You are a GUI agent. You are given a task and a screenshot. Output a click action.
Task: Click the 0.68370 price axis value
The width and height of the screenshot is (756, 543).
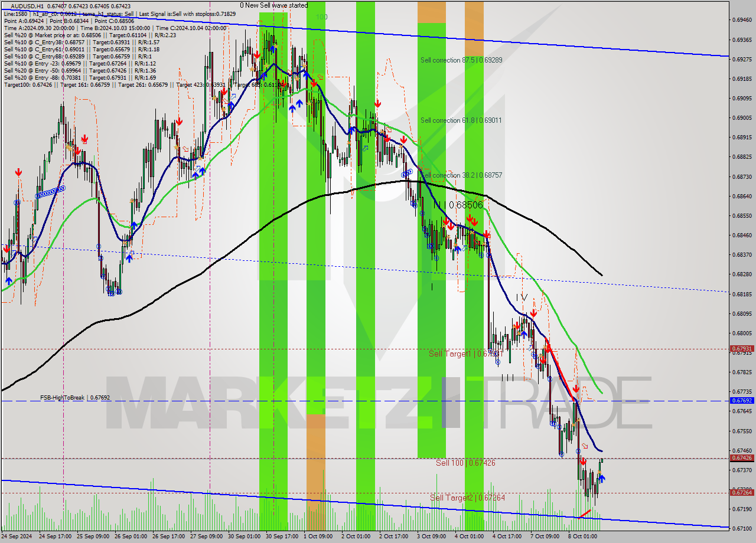(x=742, y=254)
